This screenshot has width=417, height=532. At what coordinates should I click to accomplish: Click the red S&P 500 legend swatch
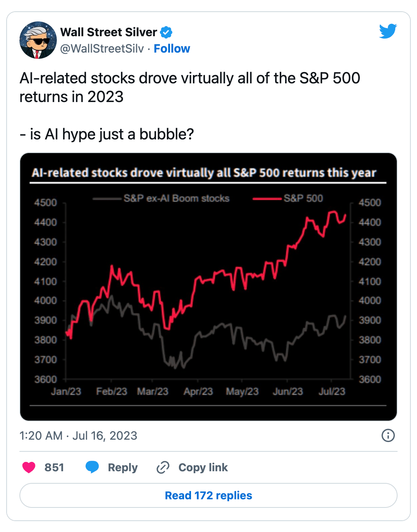point(267,199)
